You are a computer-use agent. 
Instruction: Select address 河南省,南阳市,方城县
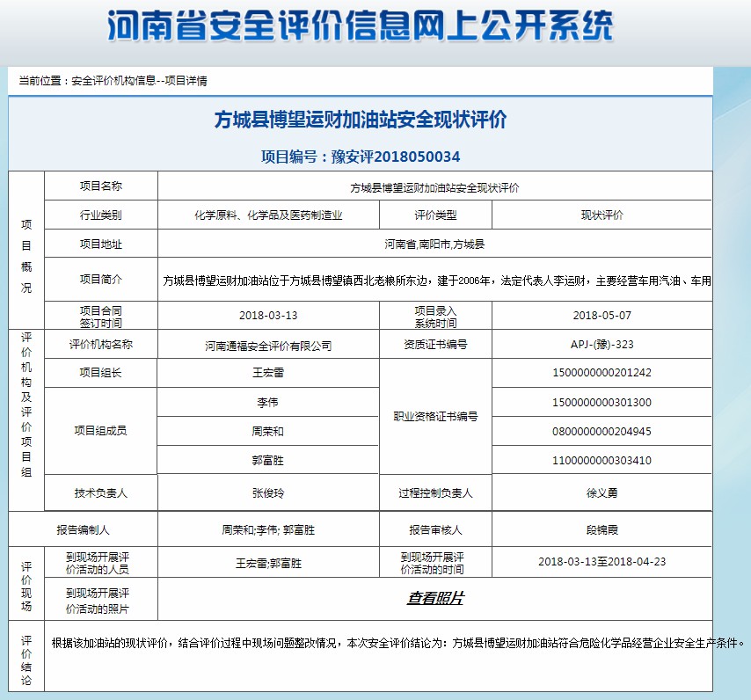tap(434, 244)
